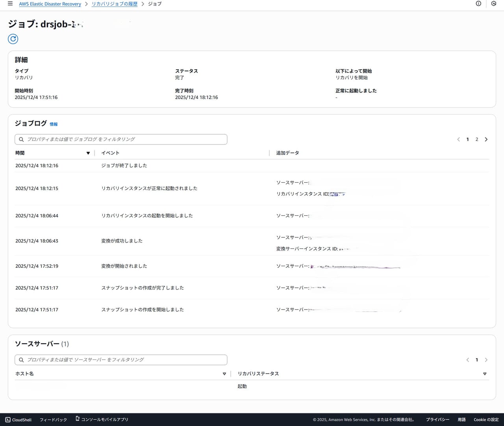Screen dimensions: 504x426
Task: Open CloudShell from the footer
Action: pos(19,420)
